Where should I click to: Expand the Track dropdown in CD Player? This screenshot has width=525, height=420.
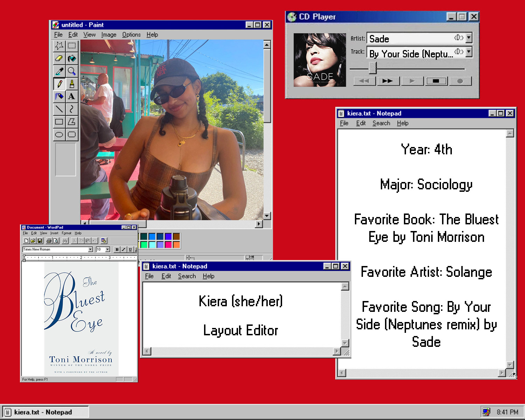click(x=469, y=52)
